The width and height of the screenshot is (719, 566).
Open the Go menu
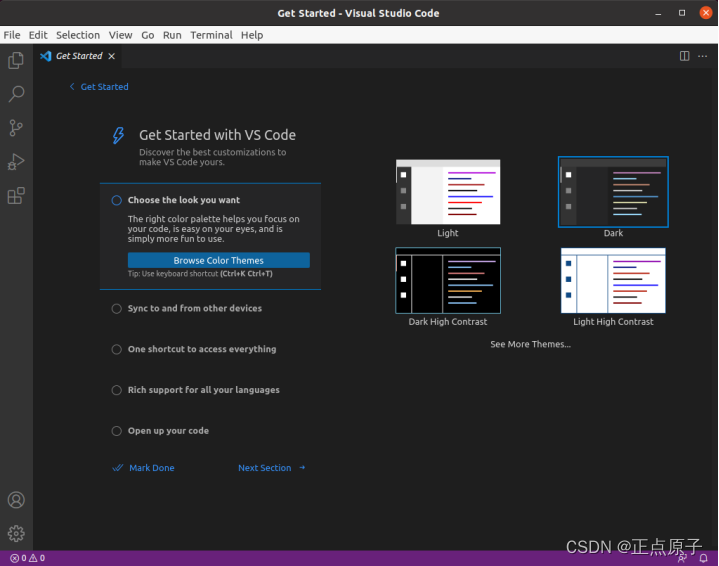click(x=148, y=35)
